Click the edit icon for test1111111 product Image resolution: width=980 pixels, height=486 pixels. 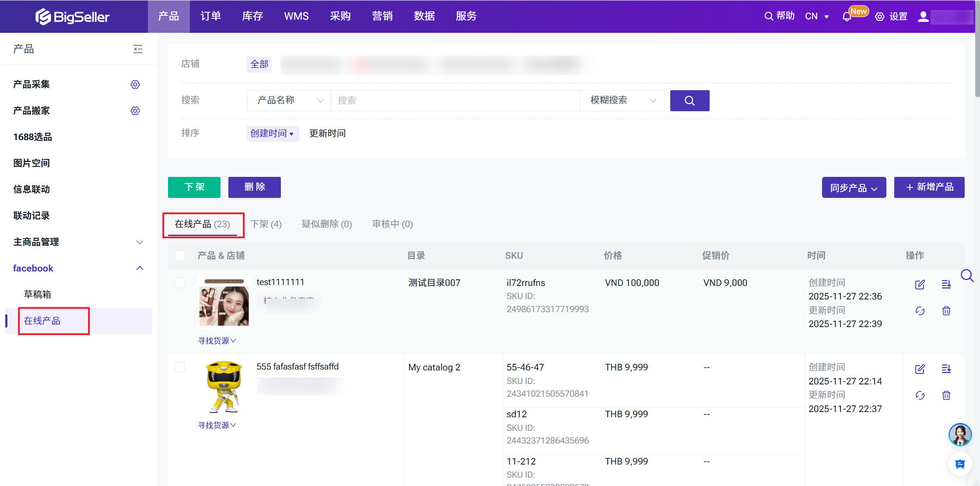(x=920, y=285)
